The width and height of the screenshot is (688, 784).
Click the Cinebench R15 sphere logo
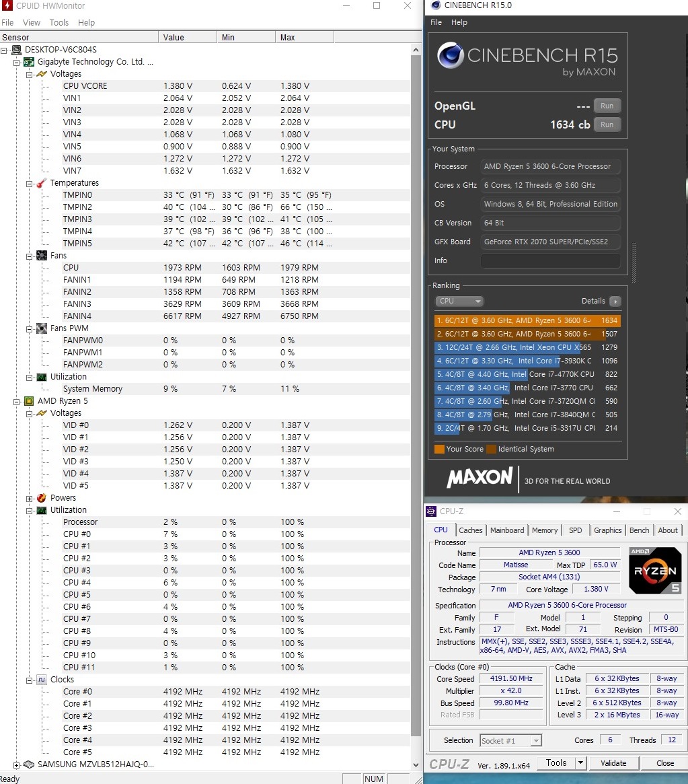pos(451,55)
